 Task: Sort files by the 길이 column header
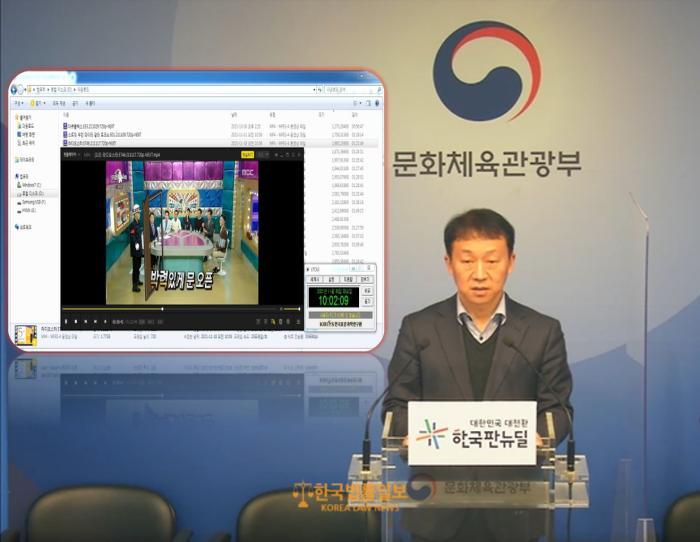[x=355, y=115]
